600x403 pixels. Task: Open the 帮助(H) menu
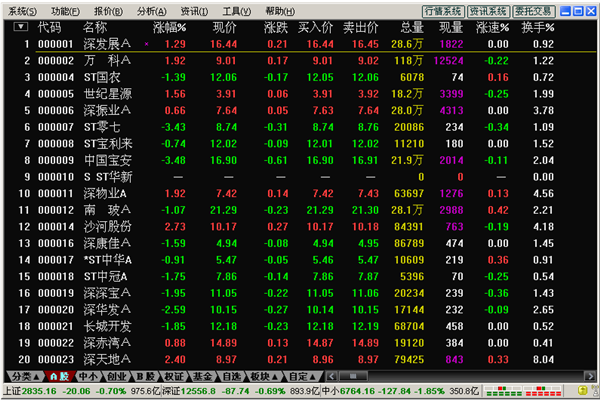pyautogui.click(x=280, y=11)
